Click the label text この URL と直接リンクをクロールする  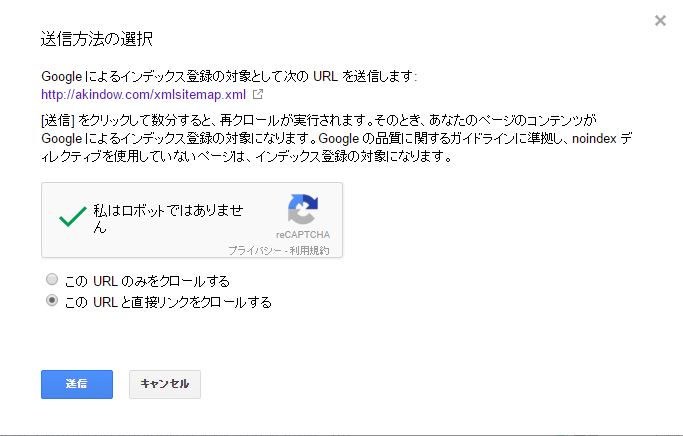pos(167,301)
